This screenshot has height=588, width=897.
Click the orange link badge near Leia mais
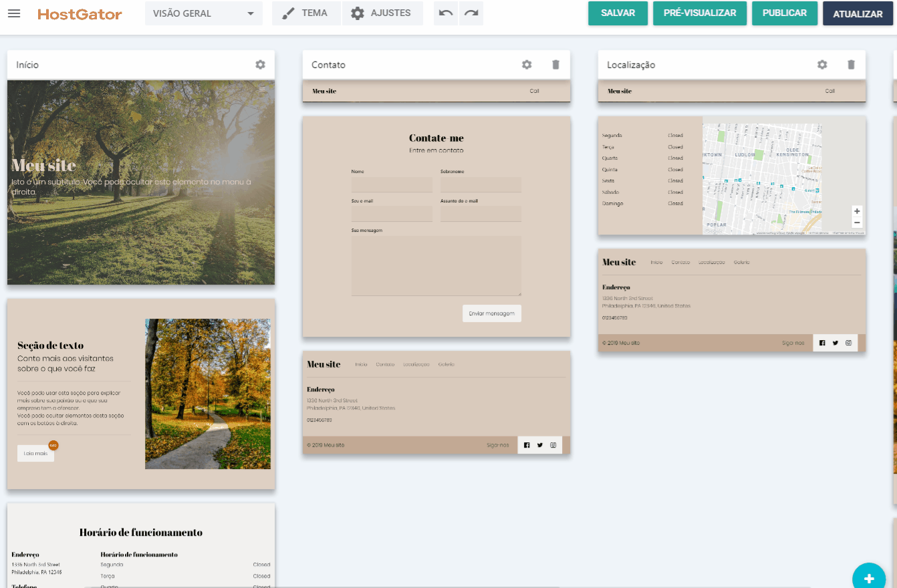coord(53,445)
